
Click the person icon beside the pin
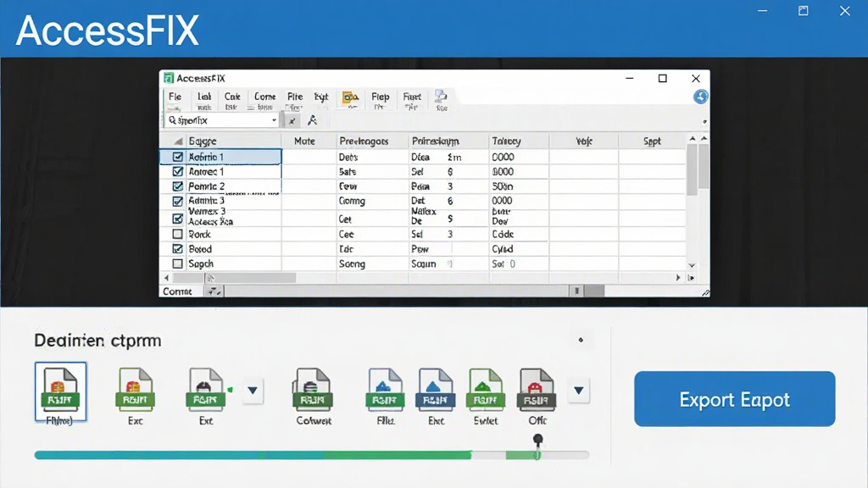pyautogui.click(x=312, y=120)
